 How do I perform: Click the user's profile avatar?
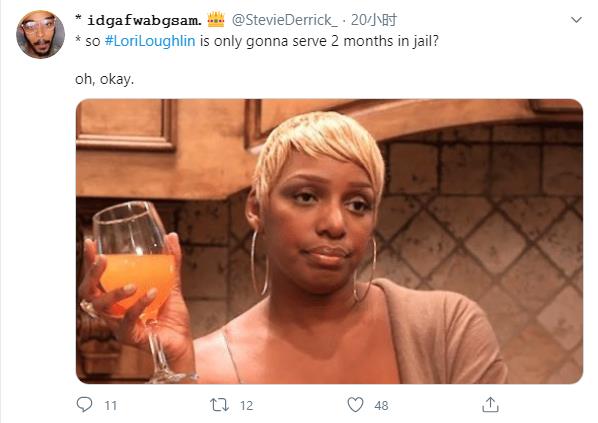click(40, 34)
